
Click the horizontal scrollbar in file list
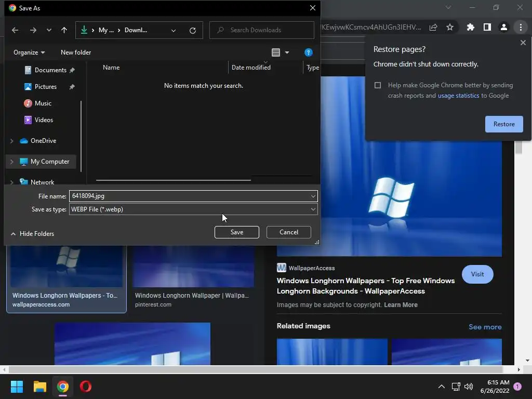point(174,180)
